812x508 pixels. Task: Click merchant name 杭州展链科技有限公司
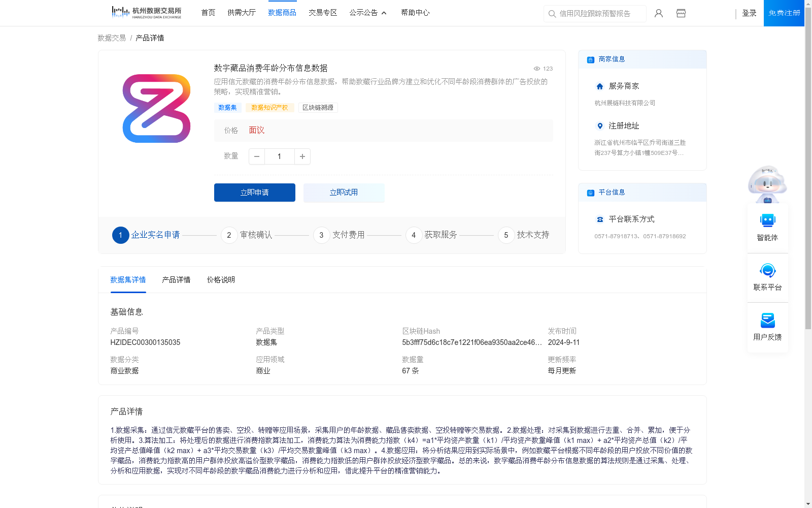click(625, 103)
